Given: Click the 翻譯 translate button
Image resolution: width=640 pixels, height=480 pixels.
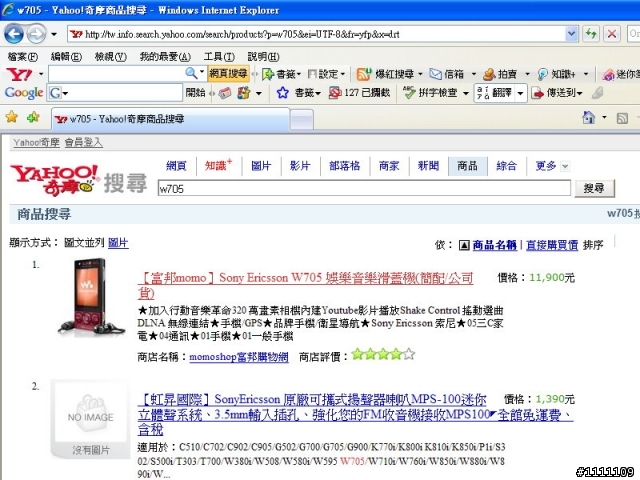Looking at the screenshot, I should [x=494, y=93].
